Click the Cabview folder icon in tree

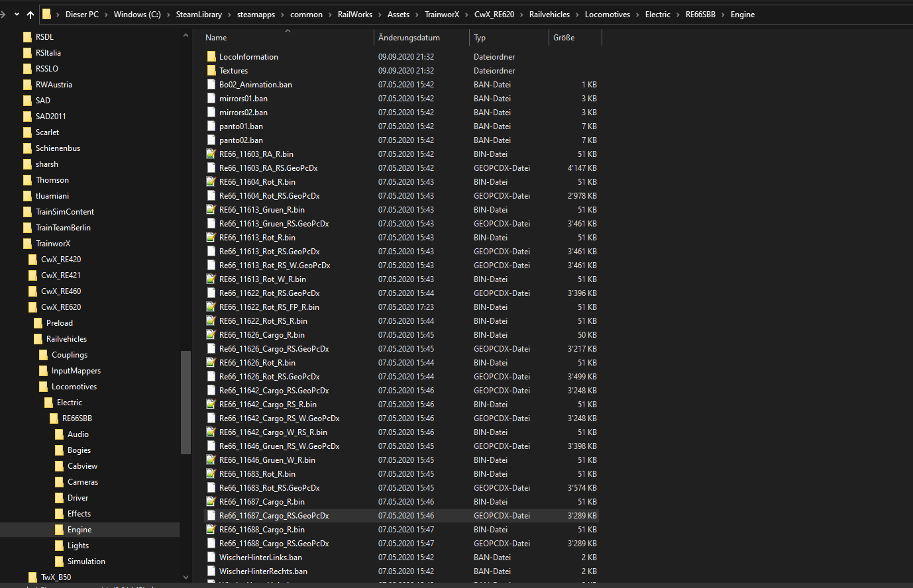click(60, 466)
